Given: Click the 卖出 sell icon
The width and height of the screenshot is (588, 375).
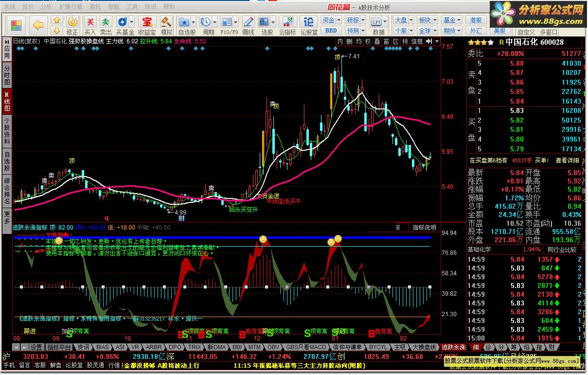Looking at the screenshot, I should [106, 25].
